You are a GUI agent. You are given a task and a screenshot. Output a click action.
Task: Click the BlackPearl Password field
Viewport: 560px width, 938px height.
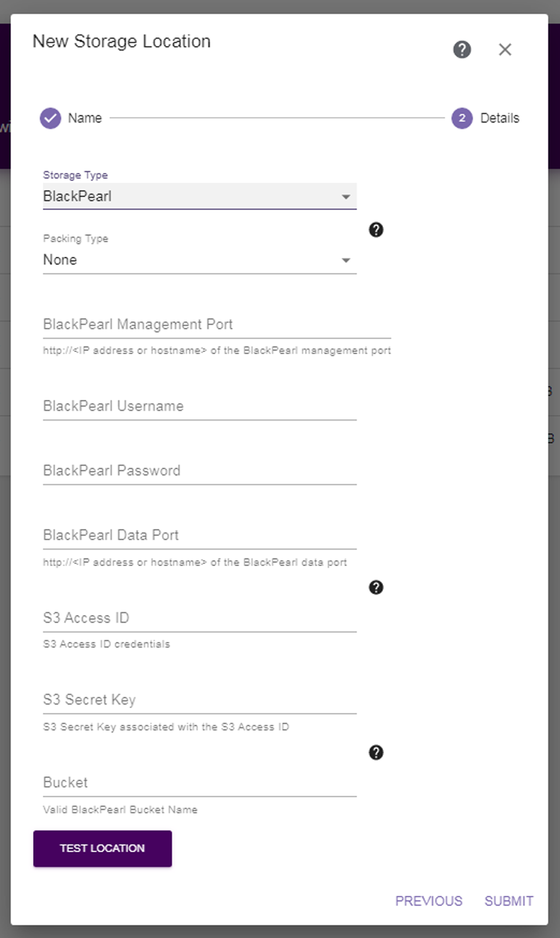point(198,471)
